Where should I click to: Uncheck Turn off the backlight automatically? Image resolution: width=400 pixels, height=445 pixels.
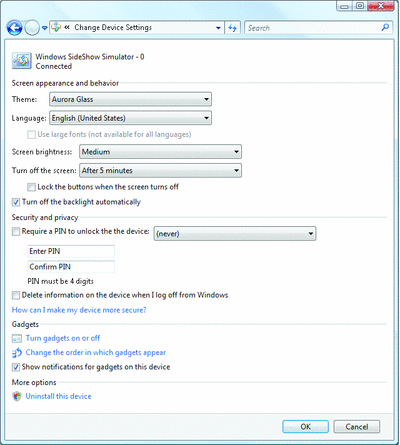click(x=16, y=202)
